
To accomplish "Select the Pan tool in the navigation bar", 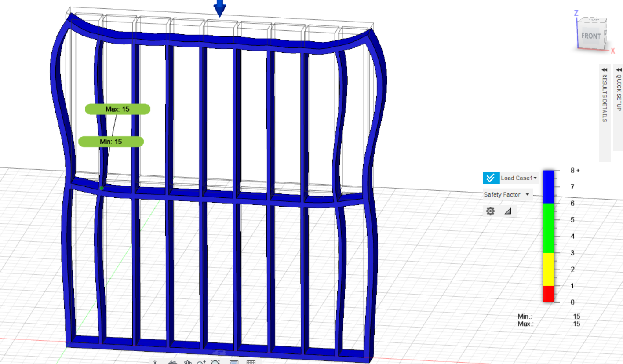I will pyautogui.click(x=188, y=362).
